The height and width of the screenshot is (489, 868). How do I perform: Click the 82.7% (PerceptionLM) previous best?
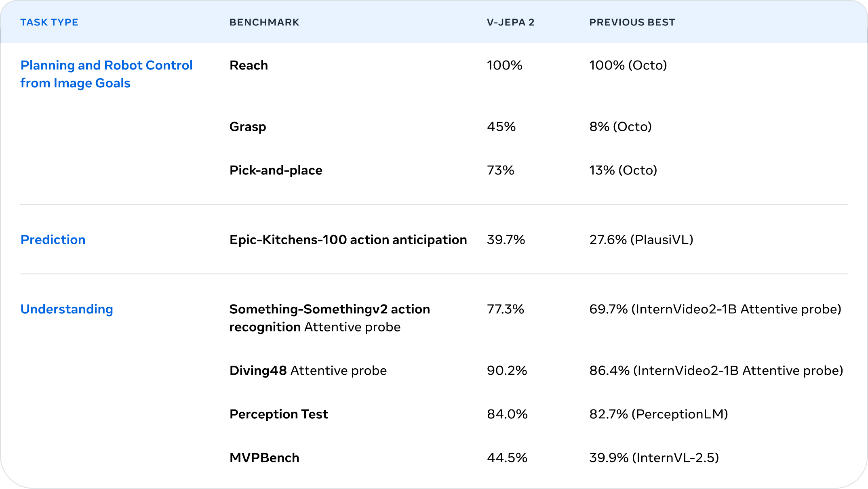(658, 414)
